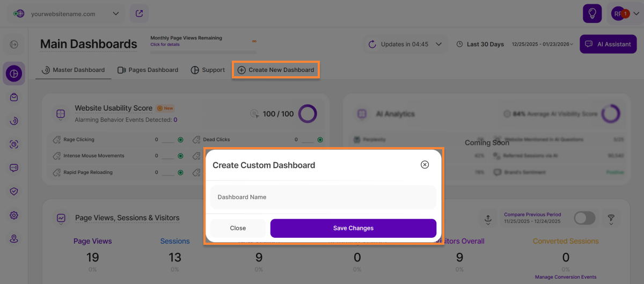Click the monthly page views progress bar

tap(203, 52)
